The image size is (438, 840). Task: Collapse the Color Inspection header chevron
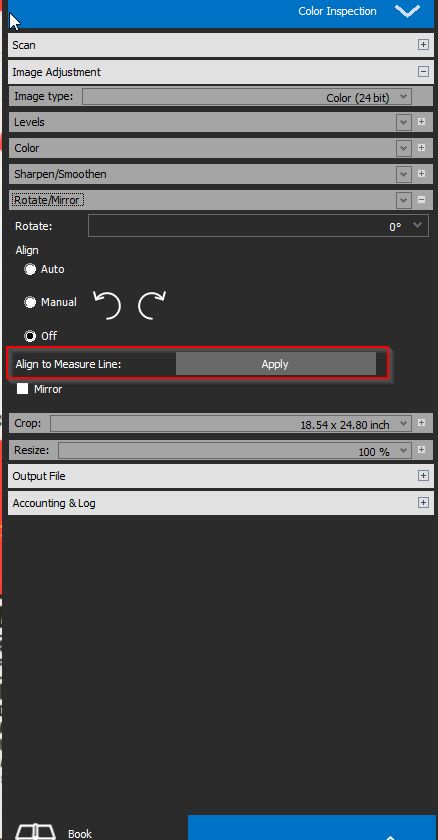pyautogui.click(x=407, y=11)
